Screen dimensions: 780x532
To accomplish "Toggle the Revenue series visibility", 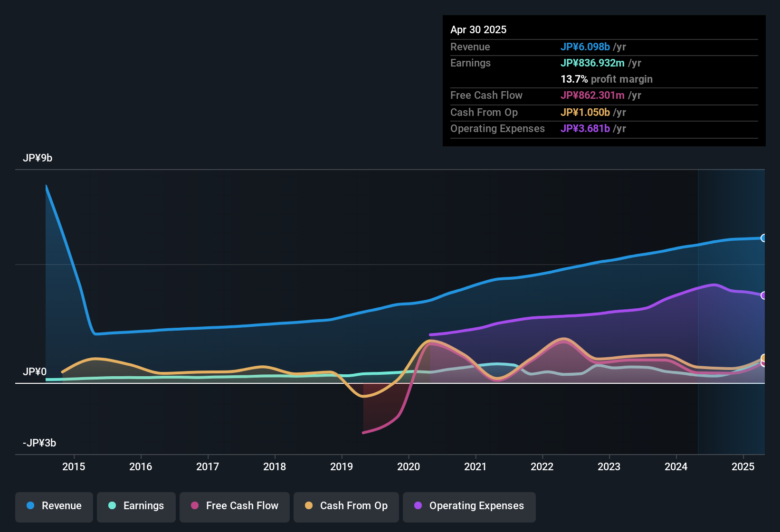I will coord(54,506).
